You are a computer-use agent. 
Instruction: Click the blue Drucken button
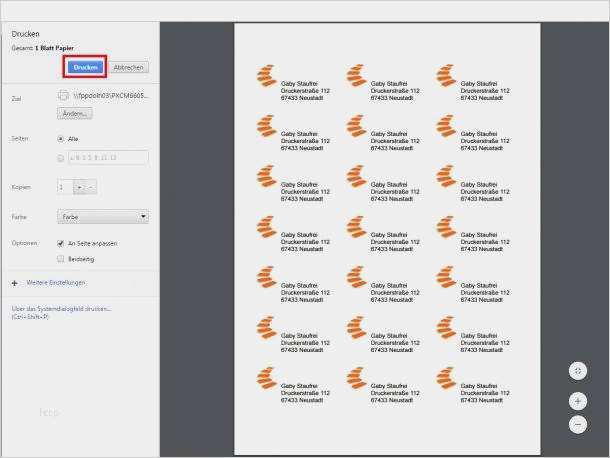point(85,67)
